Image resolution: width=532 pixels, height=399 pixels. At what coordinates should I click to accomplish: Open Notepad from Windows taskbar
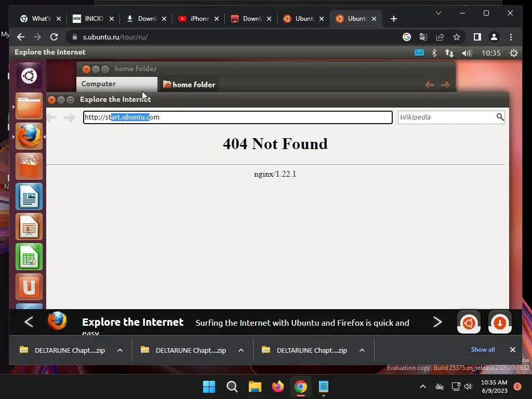[x=323, y=387]
